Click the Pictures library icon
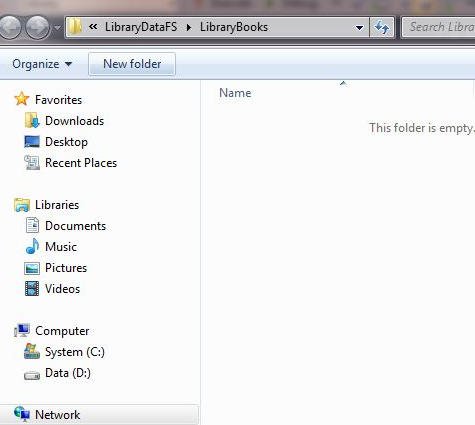475x425 pixels. point(32,268)
